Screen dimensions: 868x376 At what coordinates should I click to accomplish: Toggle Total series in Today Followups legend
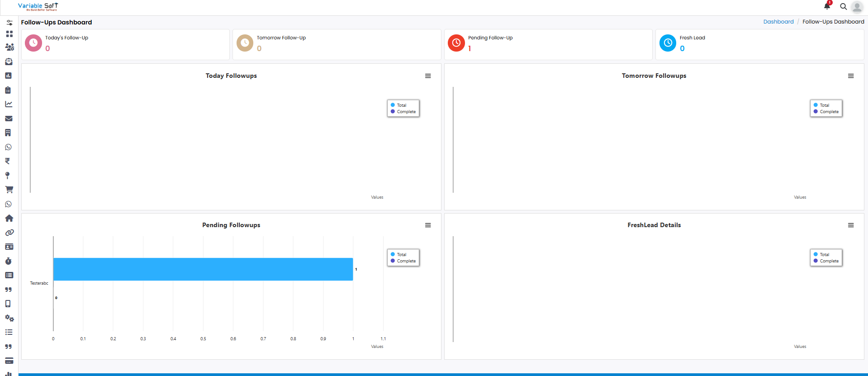[398, 105]
